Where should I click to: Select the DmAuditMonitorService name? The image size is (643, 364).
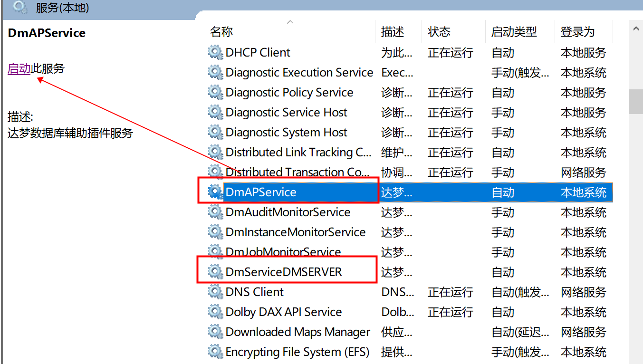click(288, 212)
